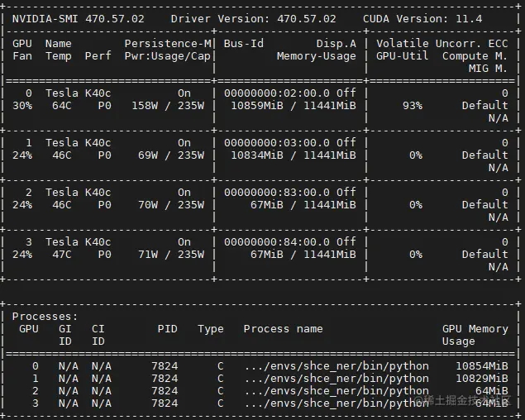Click the 47C temperature value
525x420 pixels.
point(62,254)
